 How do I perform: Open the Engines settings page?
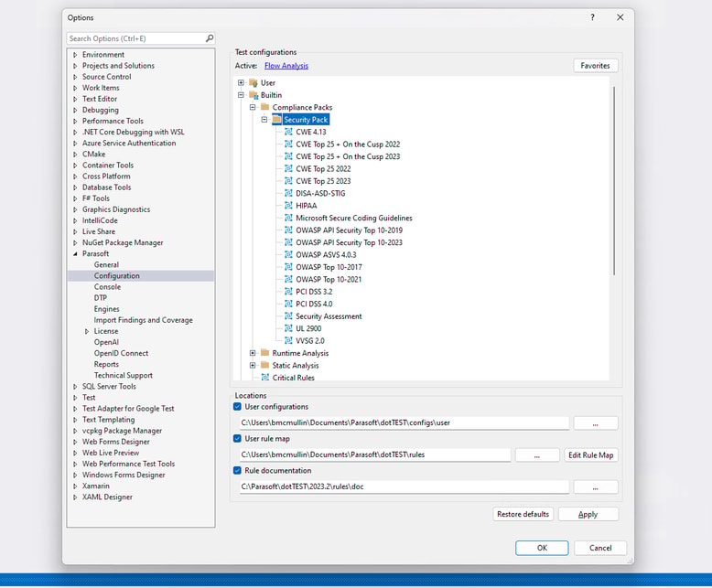coord(107,309)
